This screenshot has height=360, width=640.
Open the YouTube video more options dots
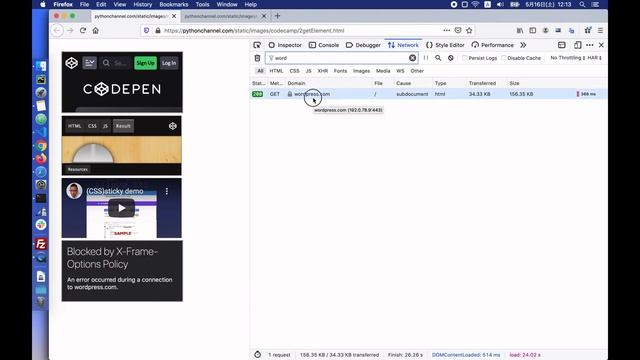(x=167, y=191)
